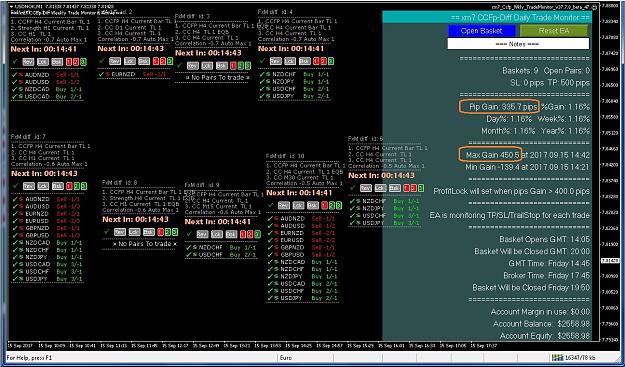The height and width of the screenshot is (367, 625).
Task: Click green checkmark left of Rev in id 8 panel
Action: click(106, 232)
